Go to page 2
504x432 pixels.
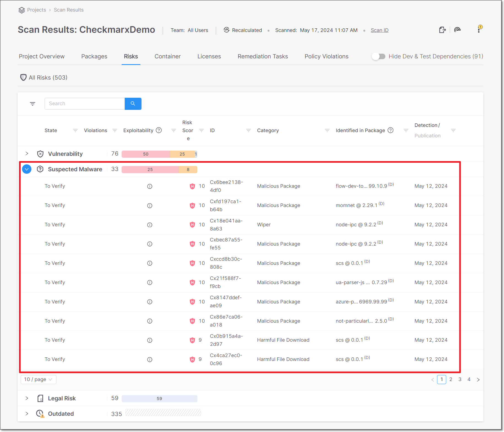click(451, 379)
